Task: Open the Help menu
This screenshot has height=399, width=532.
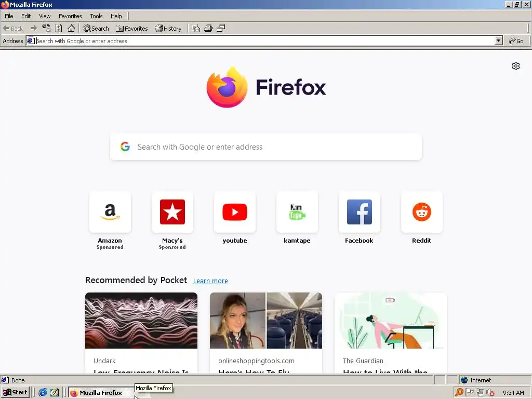Action: point(116,16)
